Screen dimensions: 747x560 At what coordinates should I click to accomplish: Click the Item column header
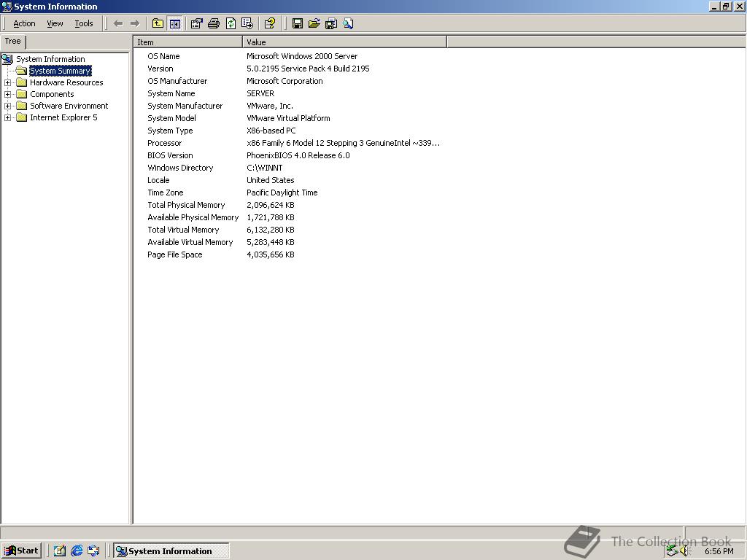187,42
